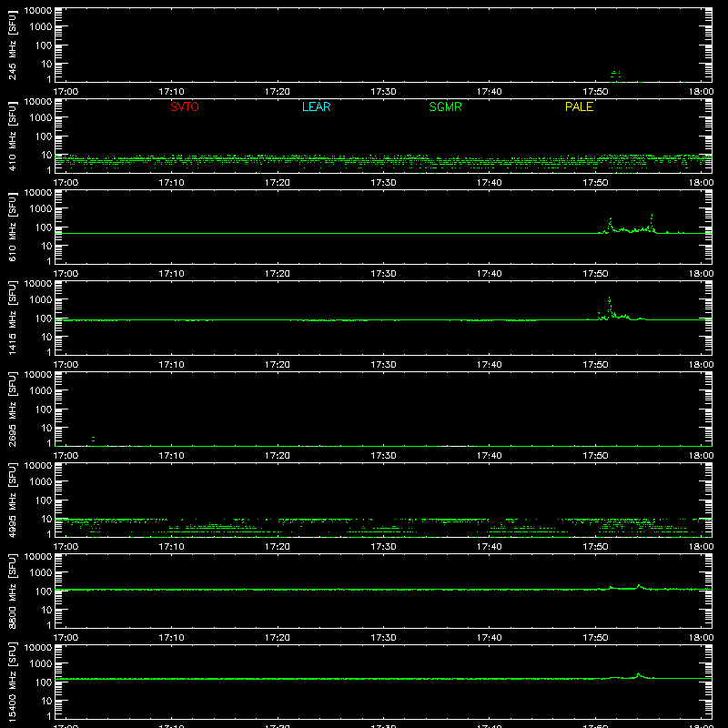This screenshot has height=728, width=728.
Task: Click 17:10 label below the 2695 MHz panel
Action: pyautogui.click(x=171, y=456)
